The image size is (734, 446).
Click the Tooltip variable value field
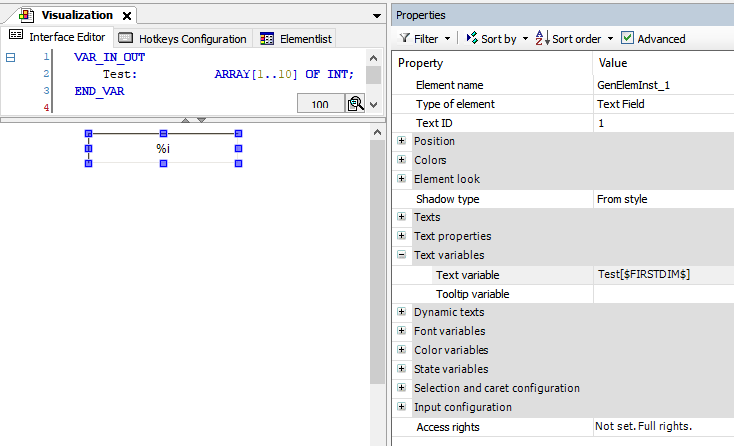[x=663, y=294]
